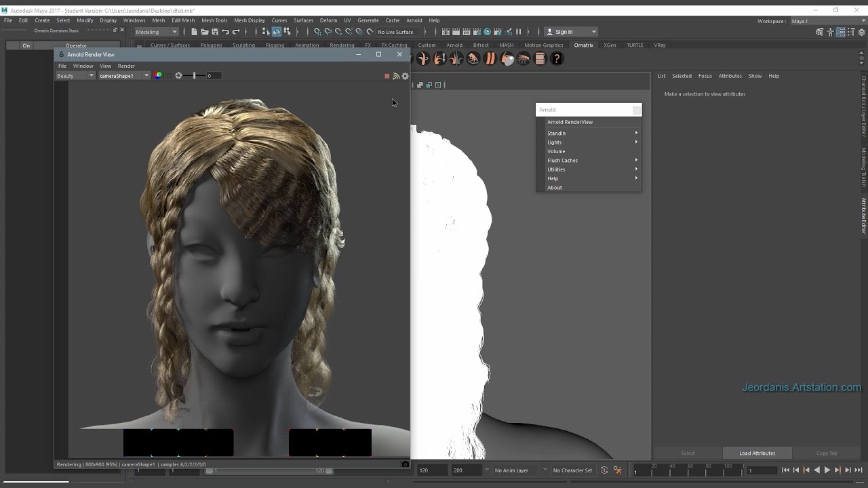The width and height of the screenshot is (868, 488).
Task: Click the animation end field showing 200
Action: click(466, 470)
